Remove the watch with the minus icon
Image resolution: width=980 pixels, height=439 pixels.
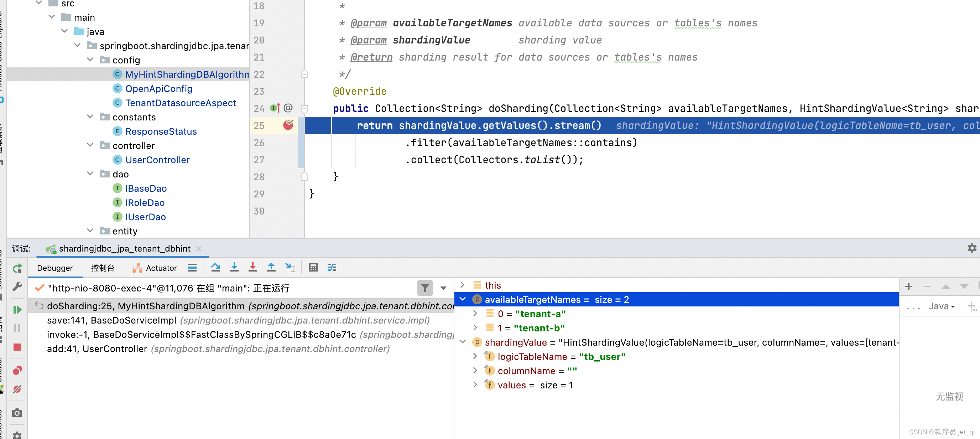[927, 286]
